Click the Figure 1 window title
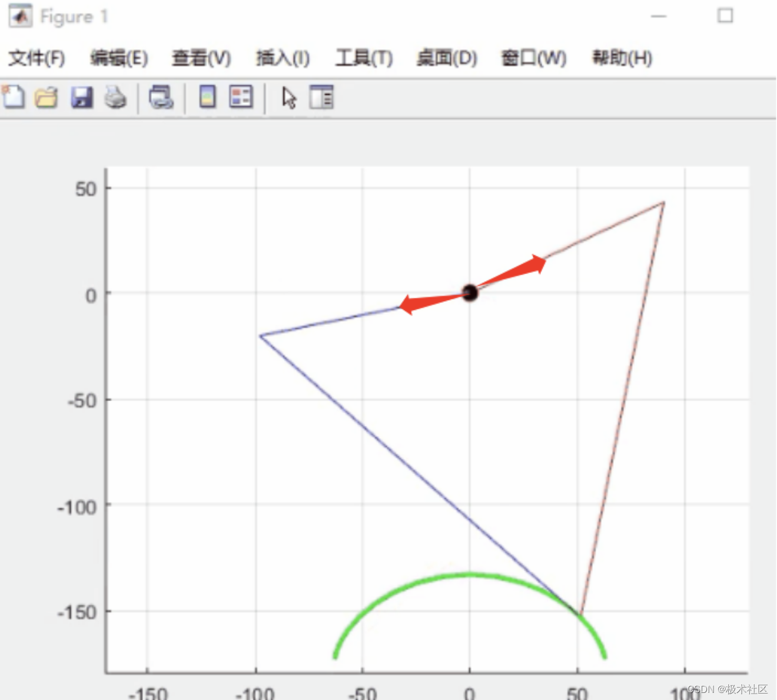The height and width of the screenshot is (700, 777). [x=74, y=16]
